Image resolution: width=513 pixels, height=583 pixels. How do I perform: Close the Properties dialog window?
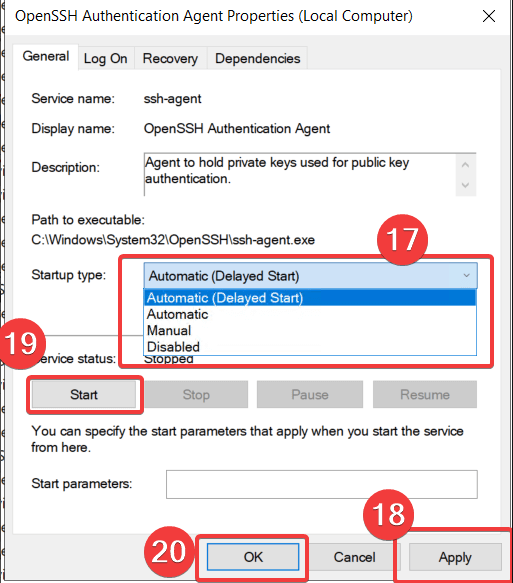(488, 16)
